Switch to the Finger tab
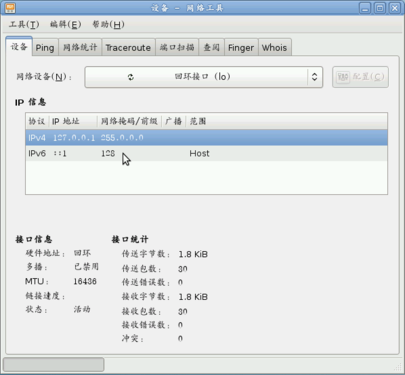Image resolution: width=405 pixels, height=375 pixels. 241,48
